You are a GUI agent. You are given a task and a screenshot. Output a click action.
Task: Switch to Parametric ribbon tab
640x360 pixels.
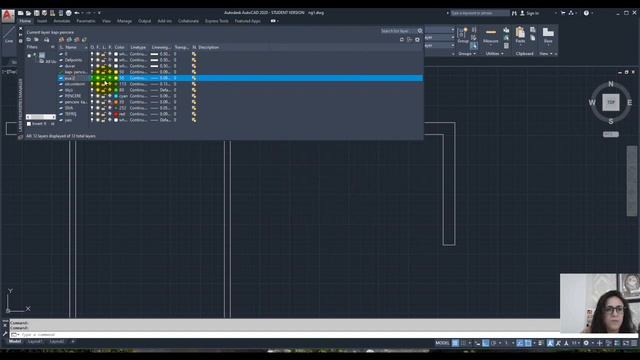[x=86, y=21]
